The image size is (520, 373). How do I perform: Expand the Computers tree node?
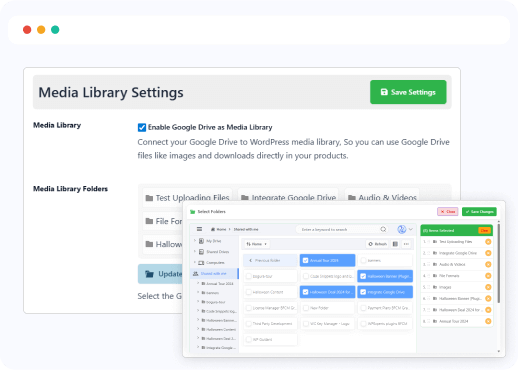coord(195,263)
